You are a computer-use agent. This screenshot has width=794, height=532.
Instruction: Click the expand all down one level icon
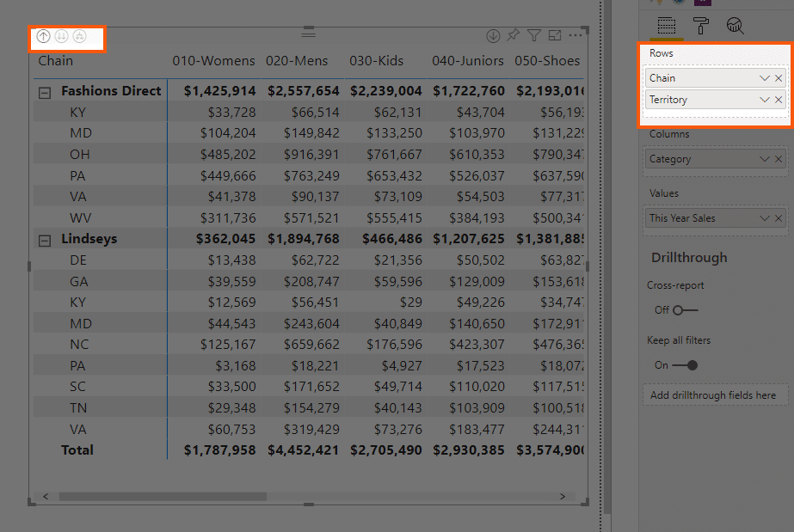coord(79,36)
